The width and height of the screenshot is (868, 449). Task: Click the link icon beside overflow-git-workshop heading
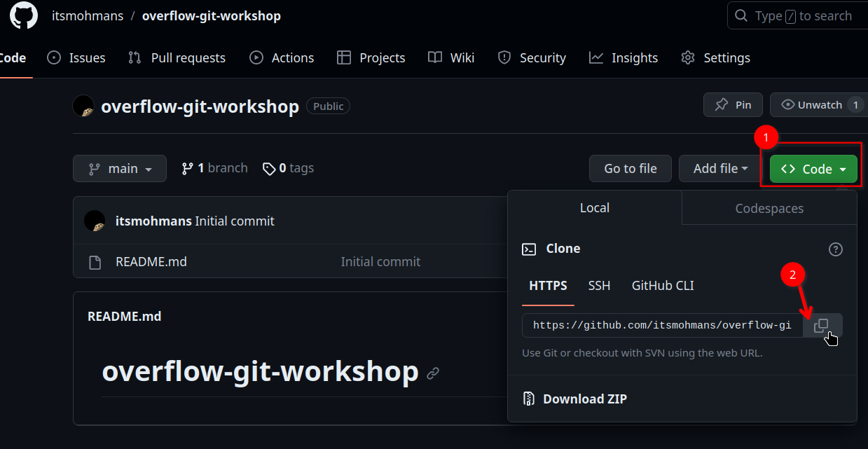click(x=433, y=373)
